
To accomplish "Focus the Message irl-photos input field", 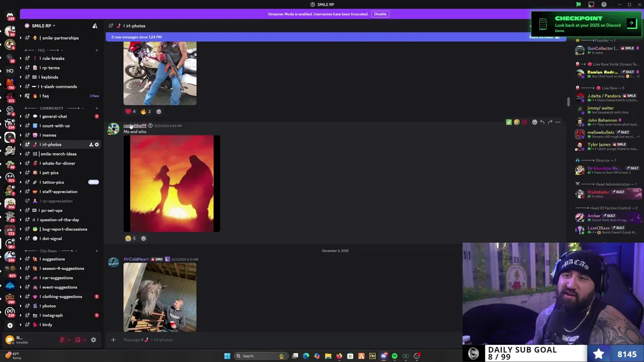I will pyautogui.click(x=287, y=340).
